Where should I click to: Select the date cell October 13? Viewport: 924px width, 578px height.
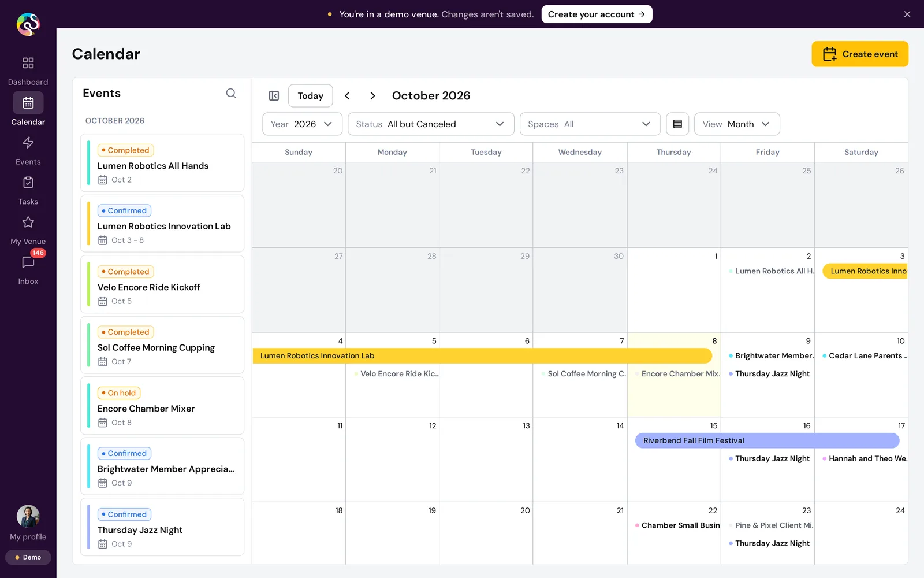(486, 460)
